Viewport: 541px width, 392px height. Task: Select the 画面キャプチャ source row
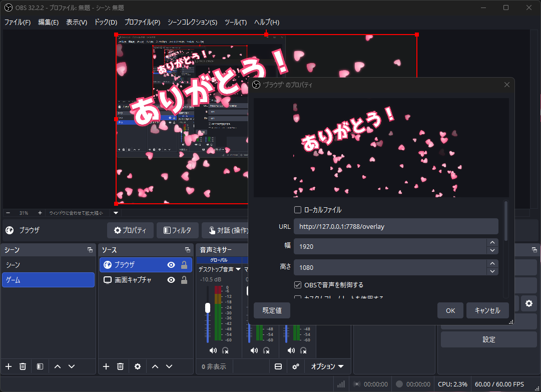click(146, 280)
